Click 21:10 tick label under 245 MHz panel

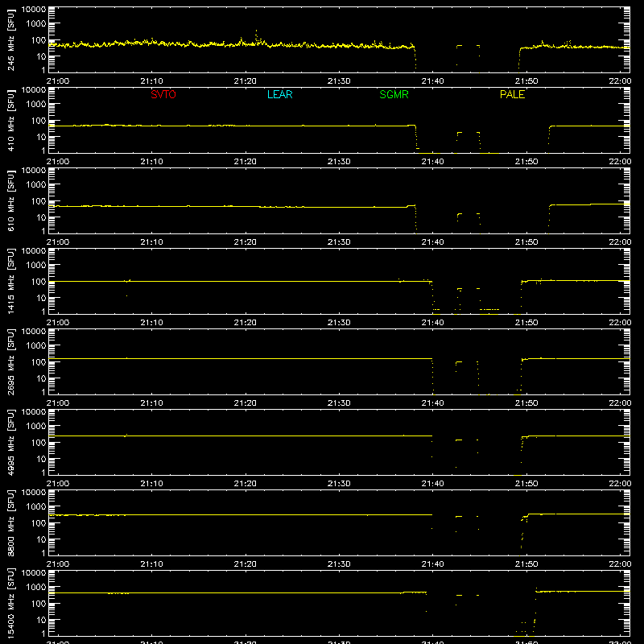[151, 81]
